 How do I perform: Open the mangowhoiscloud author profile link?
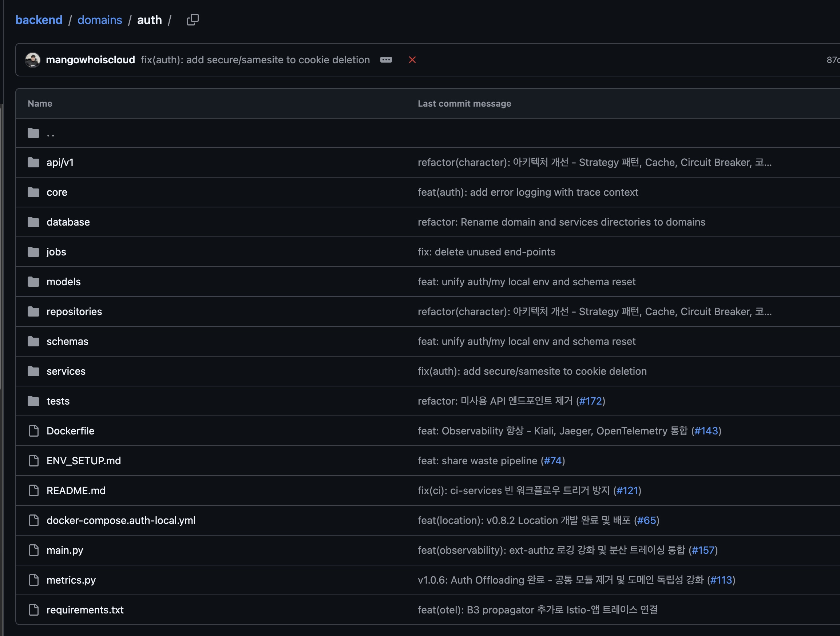point(90,60)
